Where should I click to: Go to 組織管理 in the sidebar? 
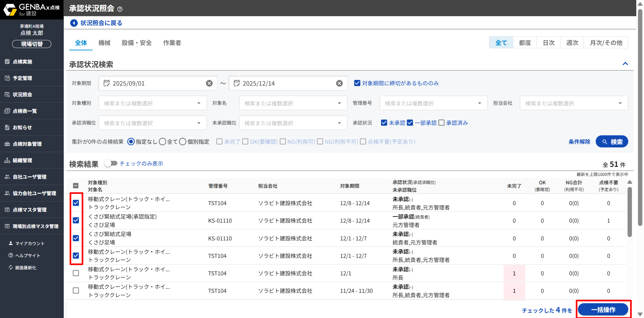tap(22, 161)
